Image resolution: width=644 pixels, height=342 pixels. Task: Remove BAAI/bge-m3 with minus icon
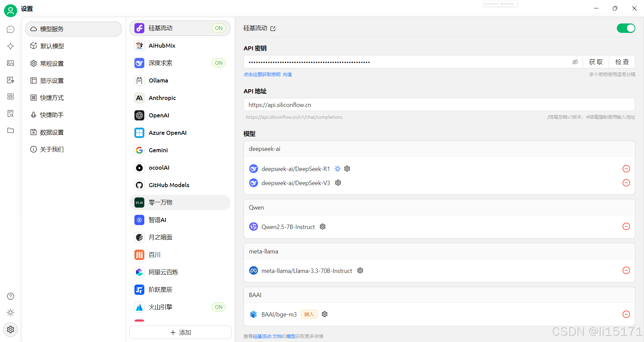pos(626,314)
